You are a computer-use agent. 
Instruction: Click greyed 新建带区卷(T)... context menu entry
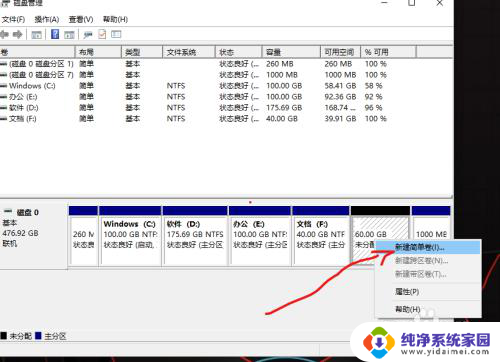coord(428,274)
